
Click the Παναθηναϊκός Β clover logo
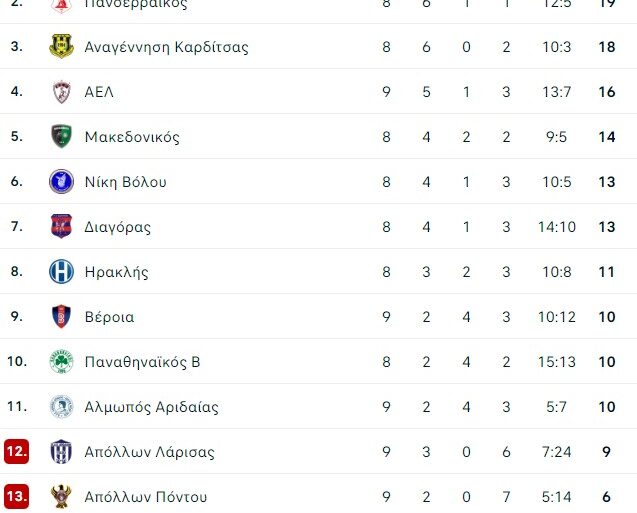click(61, 362)
